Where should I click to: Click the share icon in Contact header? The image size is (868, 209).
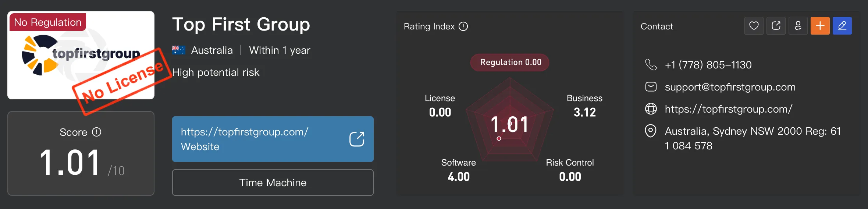[x=776, y=26]
